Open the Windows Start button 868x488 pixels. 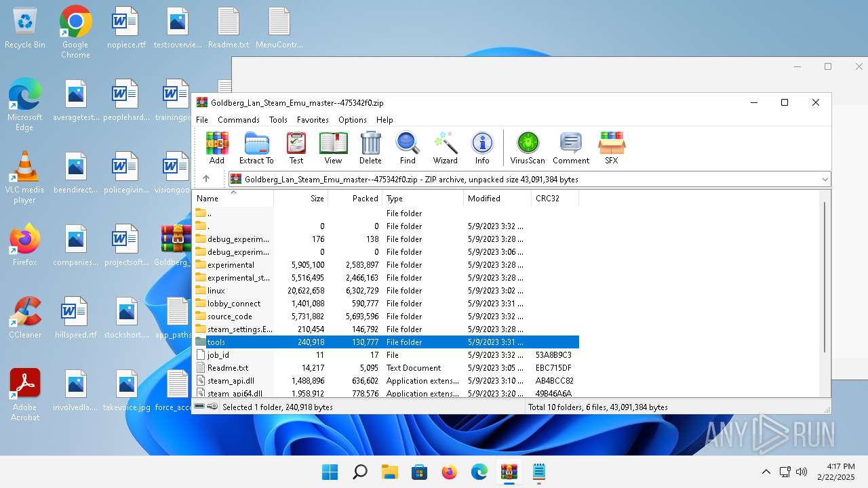click(x=330, y=472)
